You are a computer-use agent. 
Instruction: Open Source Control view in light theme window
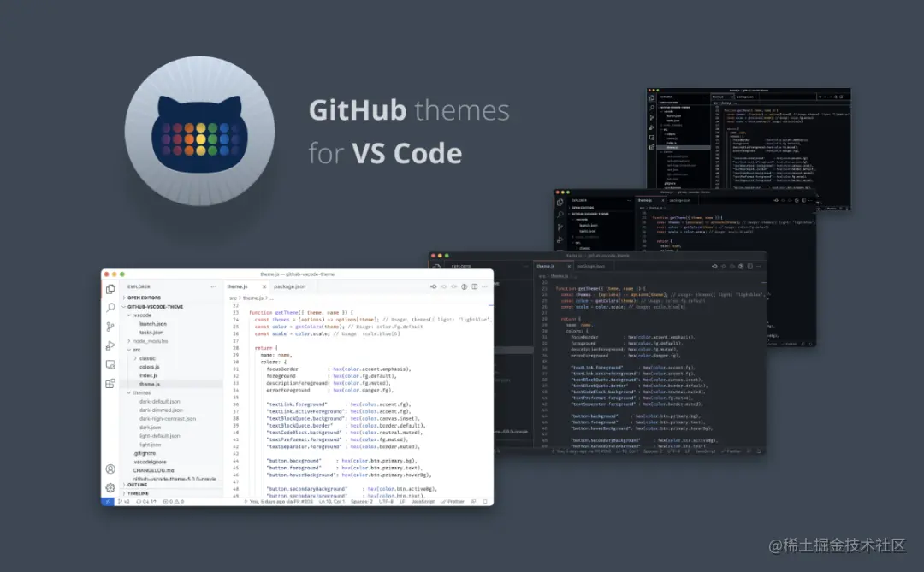click(110, 327)
